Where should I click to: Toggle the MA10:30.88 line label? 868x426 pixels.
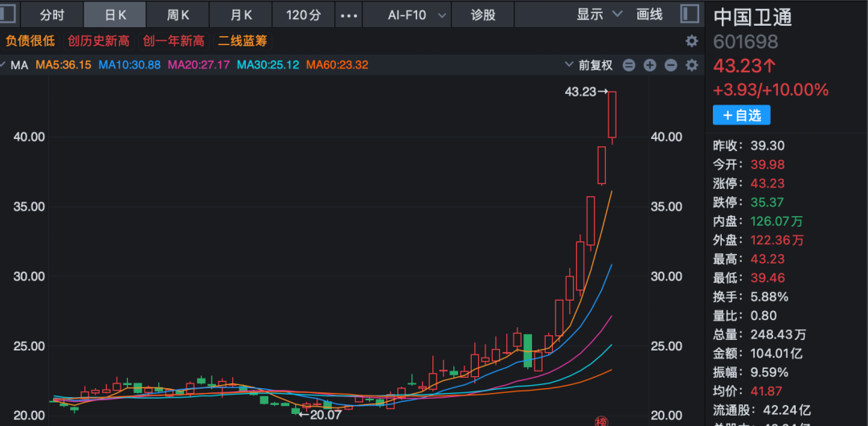click(129, 65)
